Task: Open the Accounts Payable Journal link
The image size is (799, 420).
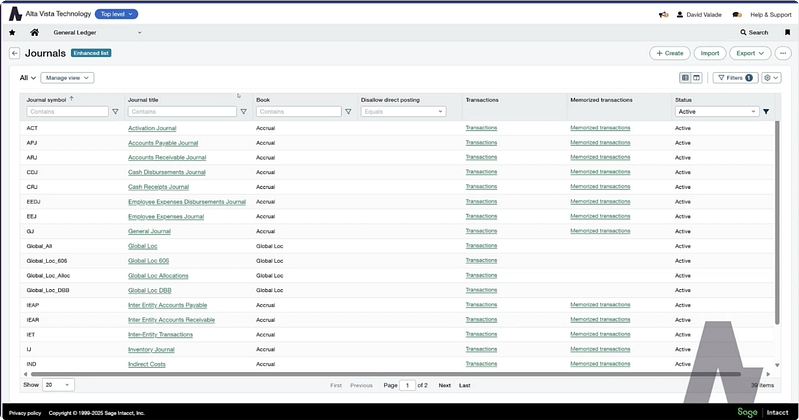Action: tap(165, 142)
